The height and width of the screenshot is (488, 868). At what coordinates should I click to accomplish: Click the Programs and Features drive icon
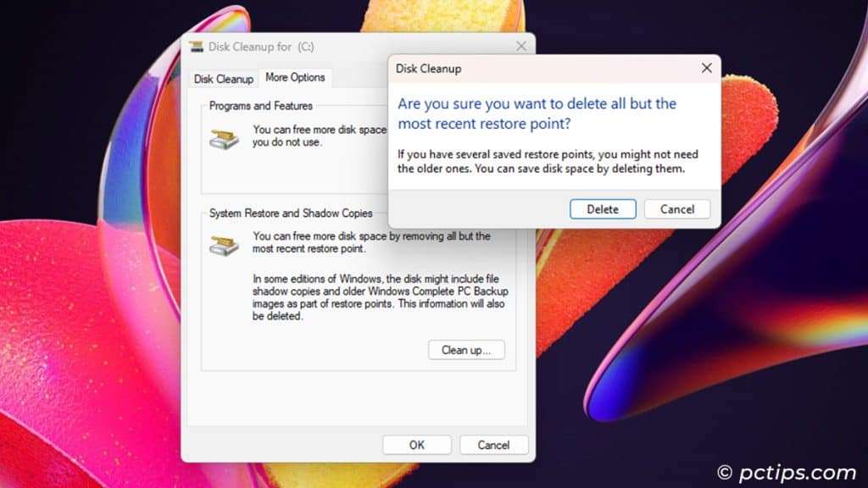pos(225,139)
